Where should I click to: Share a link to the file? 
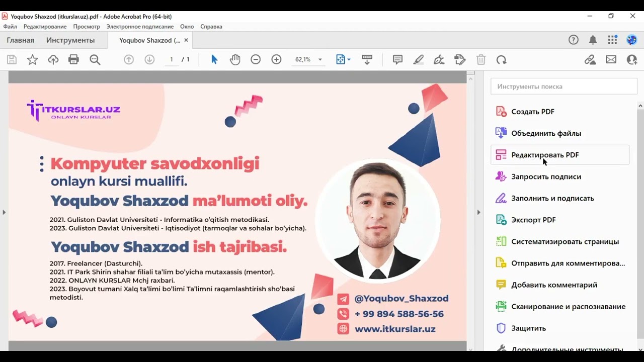coord(590,59)
